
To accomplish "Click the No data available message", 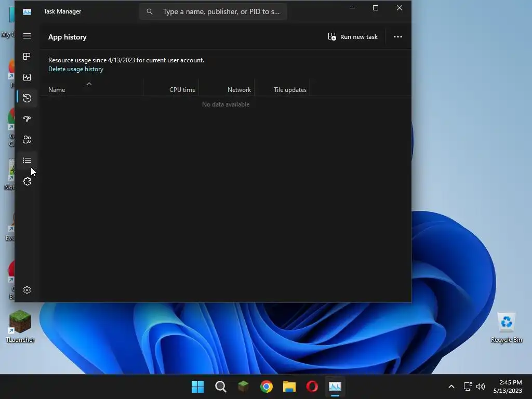I will pyautogui.click(x=225, y=104).
